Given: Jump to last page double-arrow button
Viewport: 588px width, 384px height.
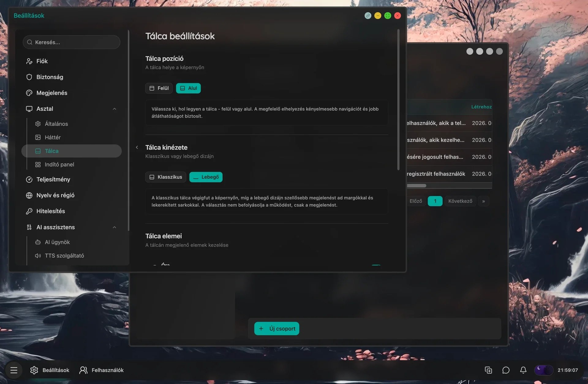Looking at the screenshot, I should pos(484,201).
